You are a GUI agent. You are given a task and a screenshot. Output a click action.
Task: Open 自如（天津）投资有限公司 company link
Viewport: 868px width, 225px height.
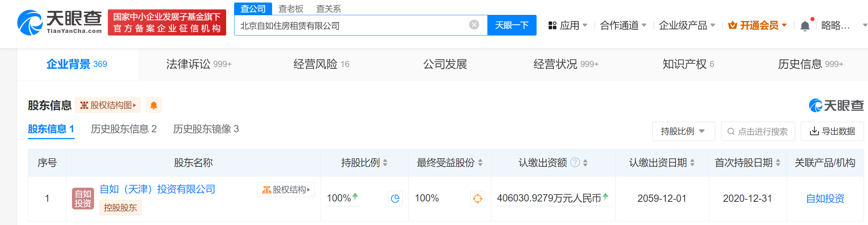point(157,189)
